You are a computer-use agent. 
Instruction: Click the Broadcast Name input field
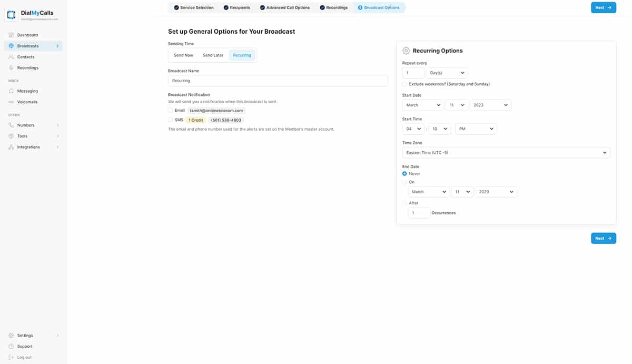click(278, 81)
